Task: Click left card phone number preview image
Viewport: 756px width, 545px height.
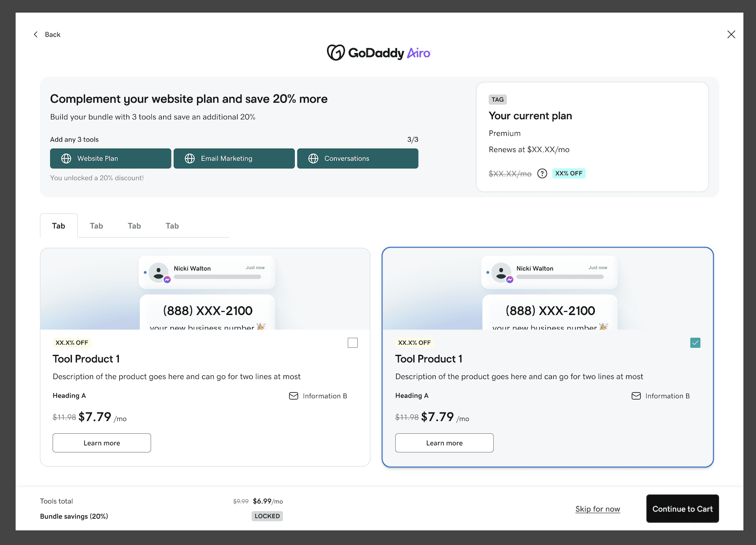Action: pyautogui.click(x=205, y=289)
